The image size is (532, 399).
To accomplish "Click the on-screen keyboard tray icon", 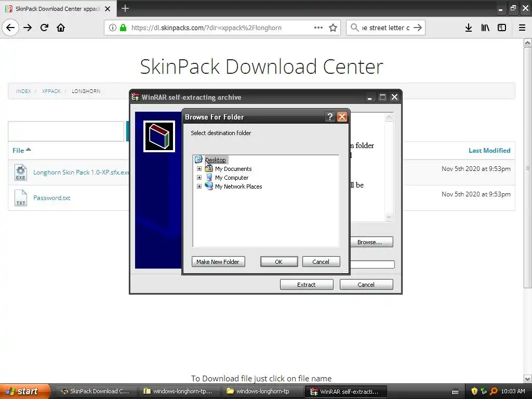I will (x=455, y=392).
